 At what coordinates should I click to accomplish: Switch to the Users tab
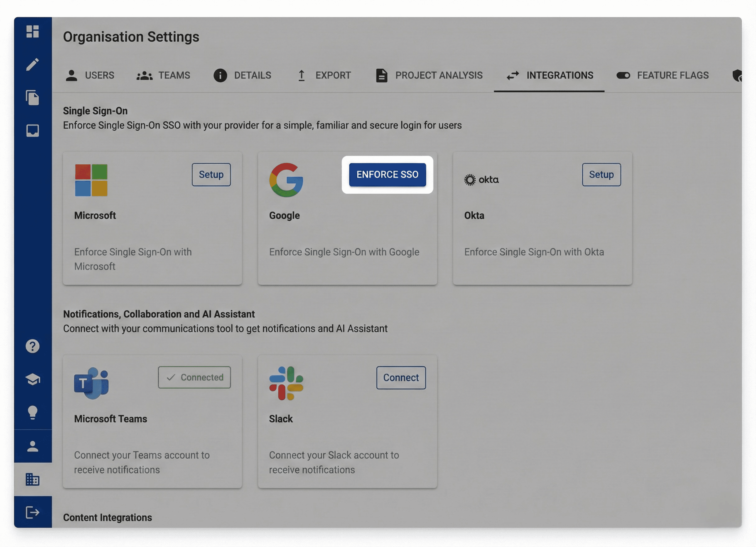90,75
